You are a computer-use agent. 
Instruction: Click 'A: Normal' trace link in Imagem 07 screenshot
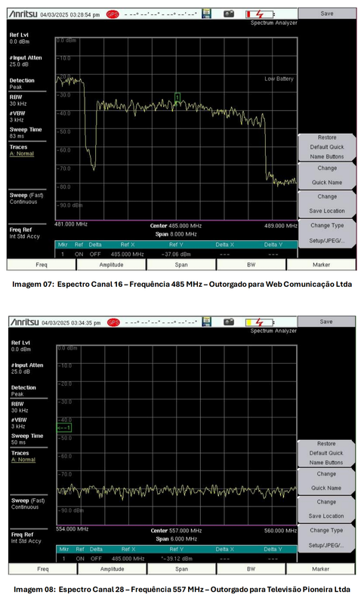(x=22, y=154)
